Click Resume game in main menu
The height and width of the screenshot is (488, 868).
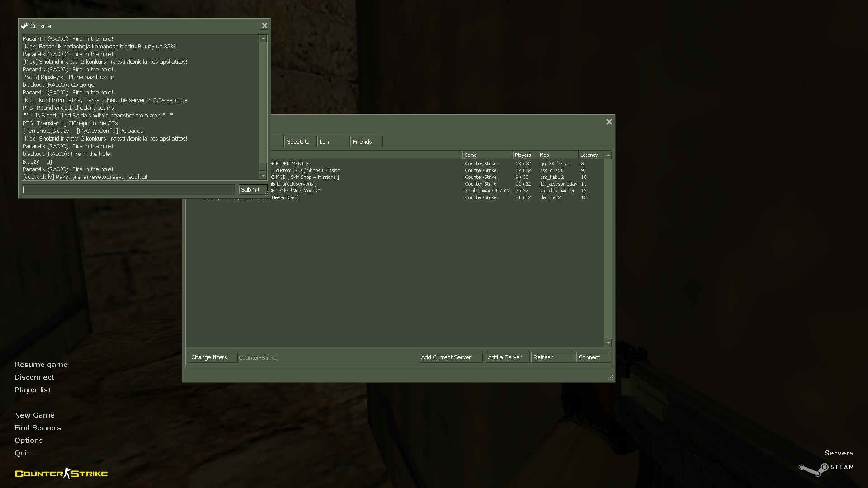pos(41,365)
